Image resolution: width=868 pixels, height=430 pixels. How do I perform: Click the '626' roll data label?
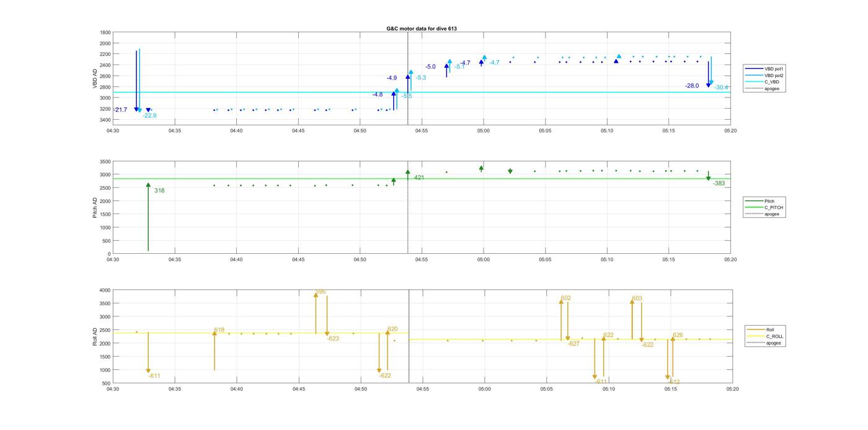click(x=678, y=335)
